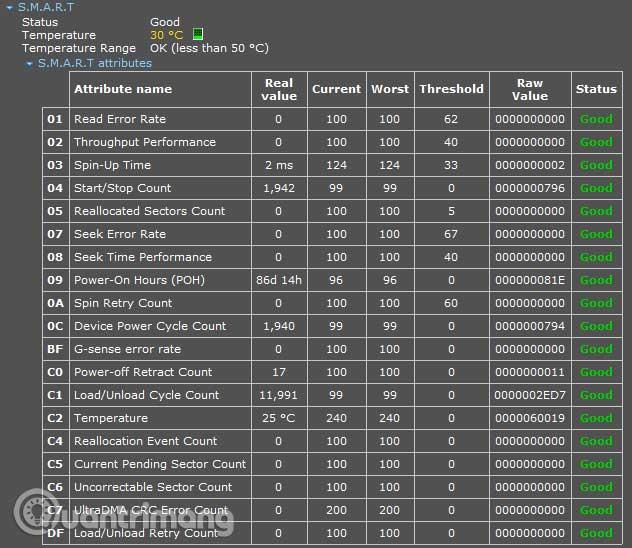This screenshot has width=632, height=548.
Task: Select the 30 °C temperature value
Action: pyautogui.click(x=166, y=35)
